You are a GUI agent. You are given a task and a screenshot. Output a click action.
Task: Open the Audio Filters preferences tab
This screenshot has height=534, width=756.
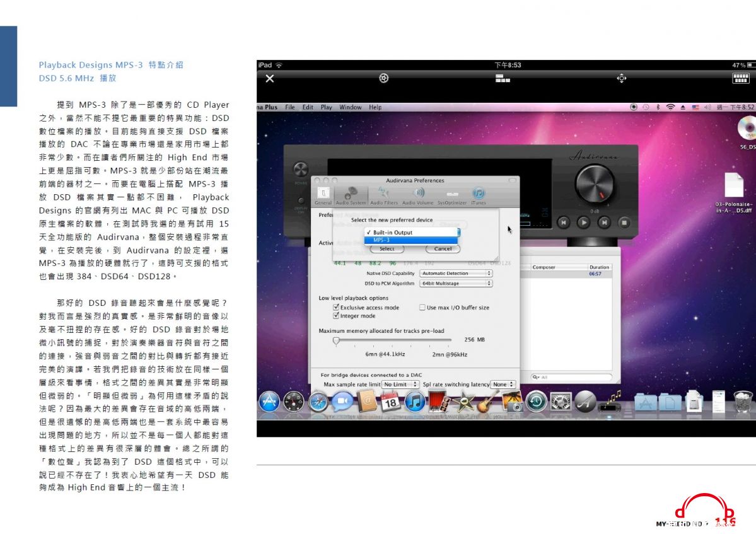pos(384,195)
